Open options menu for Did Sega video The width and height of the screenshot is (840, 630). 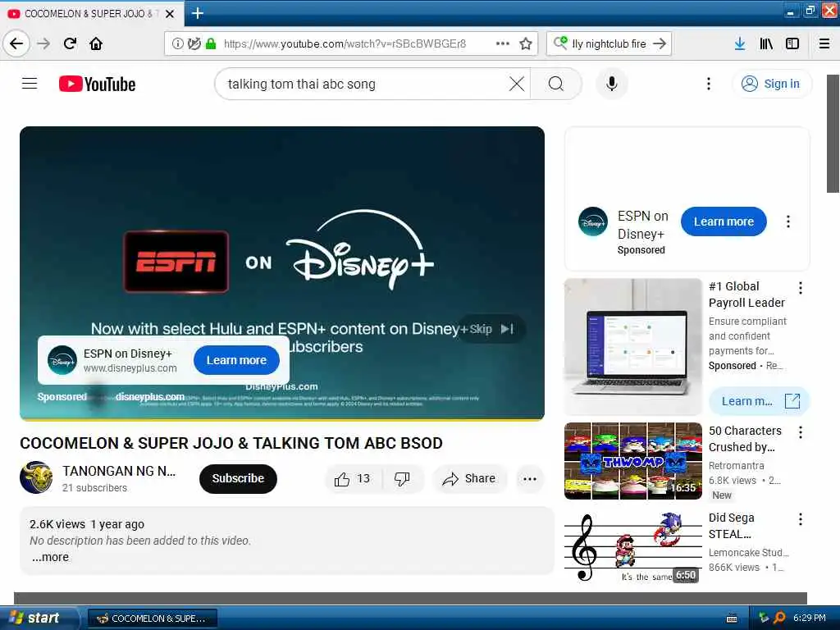[801, 519]
